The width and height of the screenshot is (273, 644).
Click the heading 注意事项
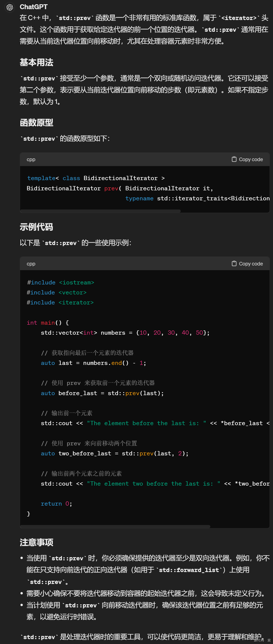[x=36, y=542]
